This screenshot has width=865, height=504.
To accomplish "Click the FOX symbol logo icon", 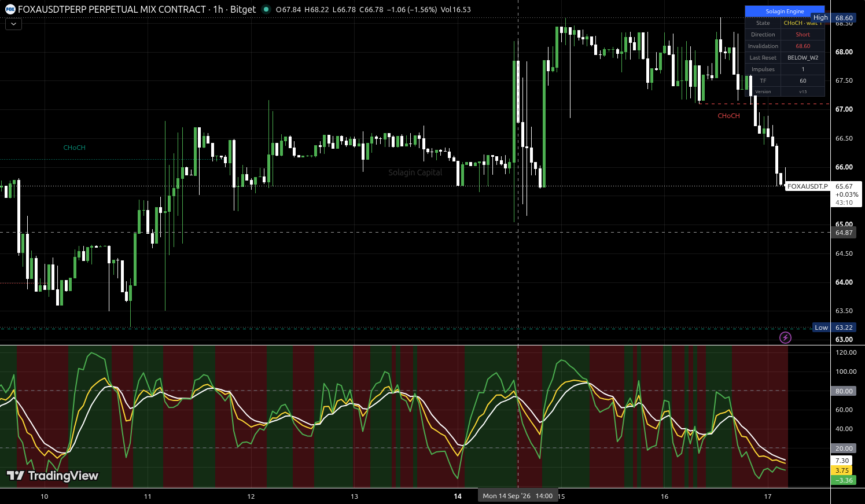I will point(10,9).
